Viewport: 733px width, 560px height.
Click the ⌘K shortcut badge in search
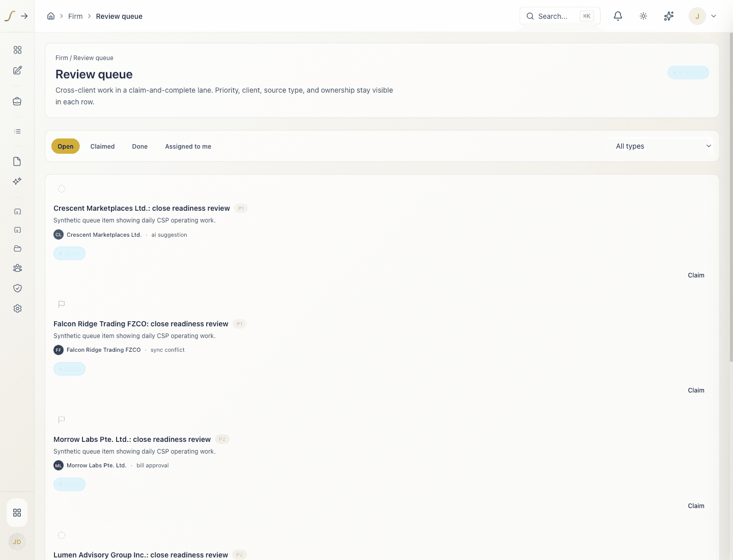[586, 16]
